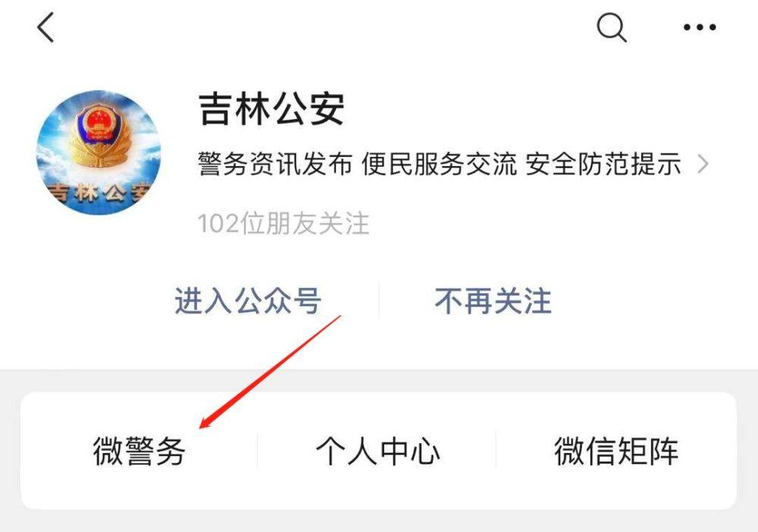758x532 pixels.
Task: Expand account details via right chevron
Action: click(703, 164)
